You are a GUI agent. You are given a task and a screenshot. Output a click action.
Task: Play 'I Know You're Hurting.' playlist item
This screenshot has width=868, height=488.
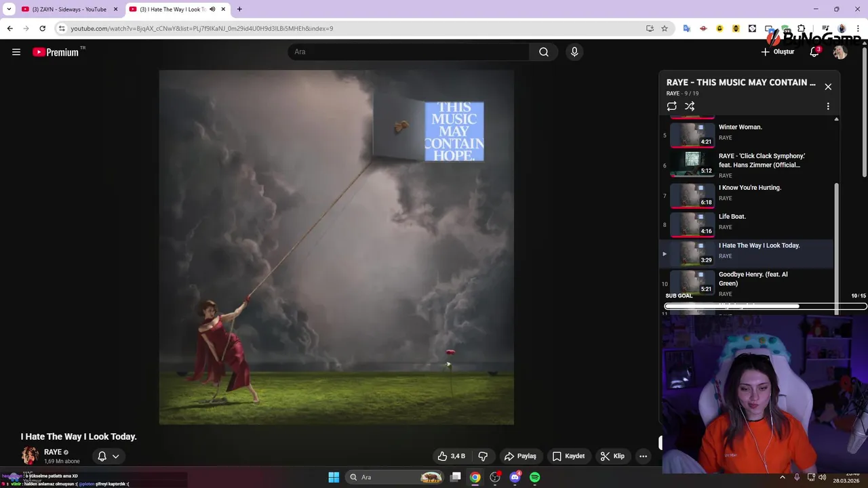point(748,195)
